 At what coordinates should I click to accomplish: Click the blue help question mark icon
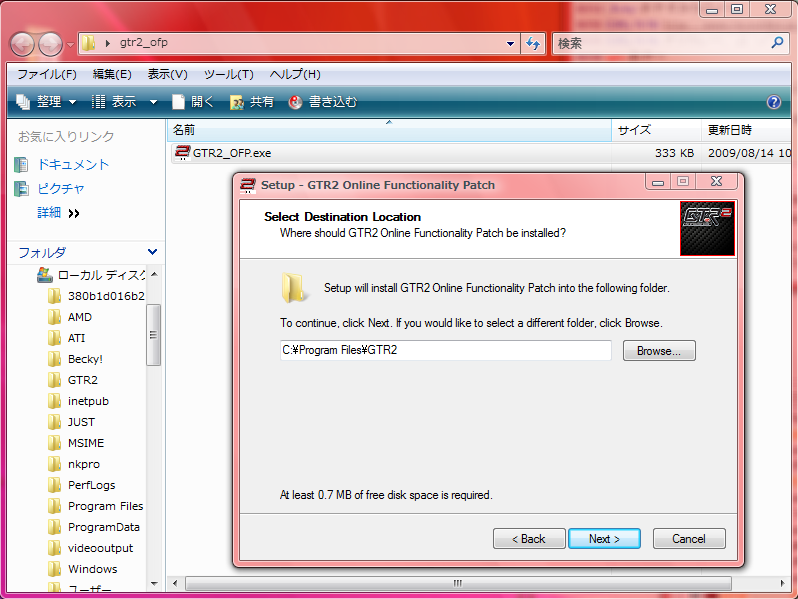[x=774, y=102]
